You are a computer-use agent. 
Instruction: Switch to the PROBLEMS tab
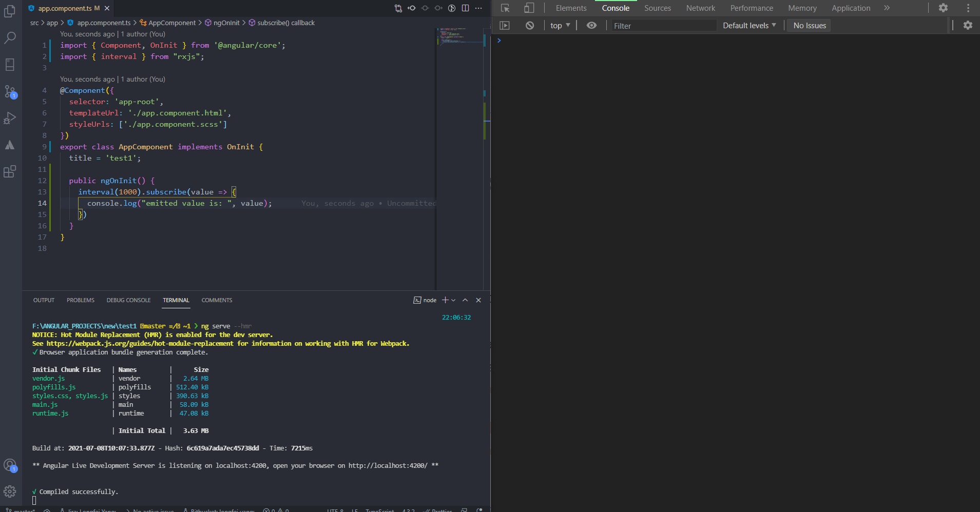[80, 300]
